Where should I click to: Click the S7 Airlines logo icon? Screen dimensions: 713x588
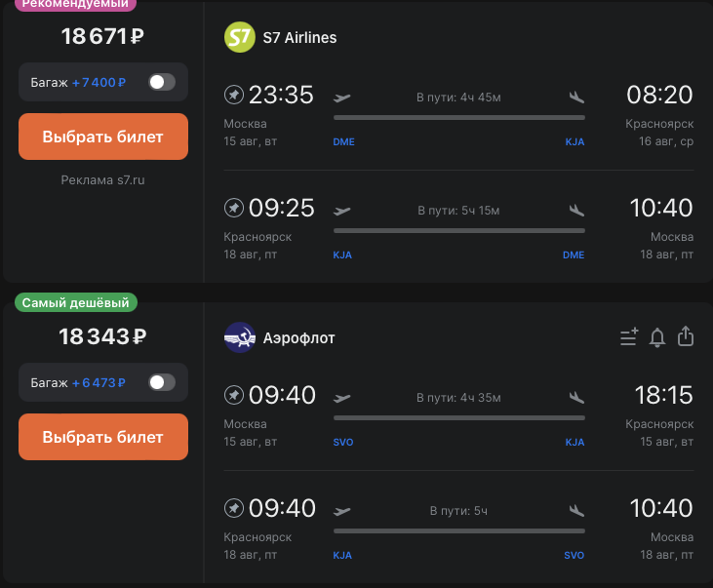coord(239,37)
